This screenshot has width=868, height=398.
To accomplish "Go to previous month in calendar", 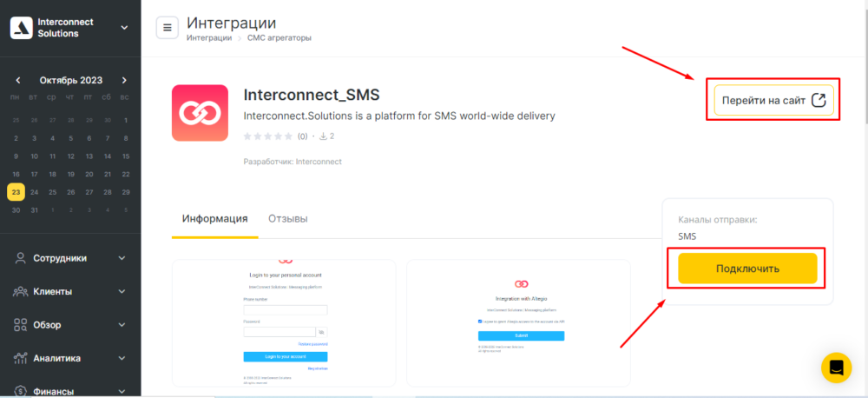I will point(17,80).
